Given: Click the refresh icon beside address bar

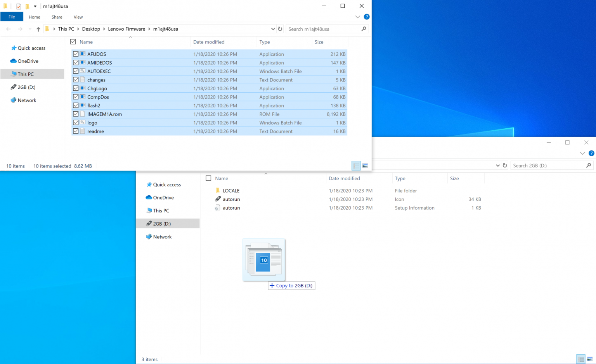Looking at the screenshot, I should coord(280,29).
